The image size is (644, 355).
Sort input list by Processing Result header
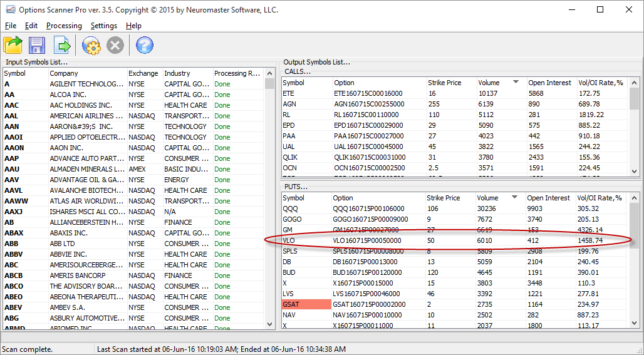click(238, 73)
